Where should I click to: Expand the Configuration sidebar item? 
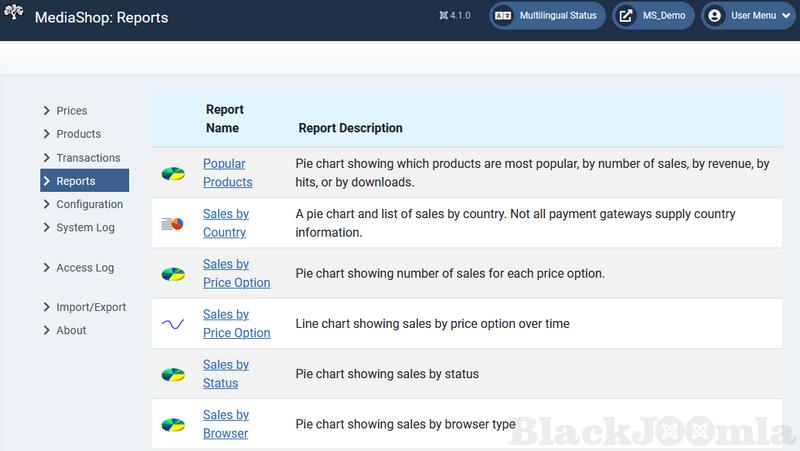coord(89,204)
